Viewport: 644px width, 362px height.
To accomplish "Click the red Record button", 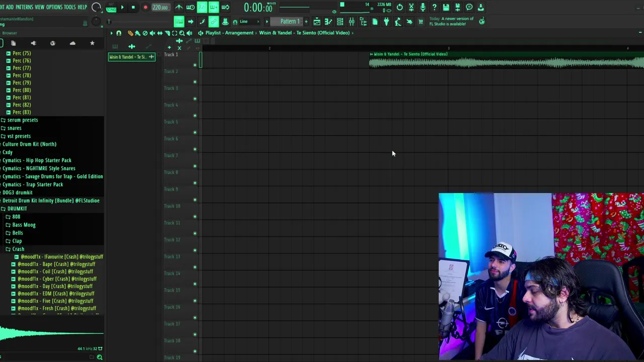I will tap(145, 8).
